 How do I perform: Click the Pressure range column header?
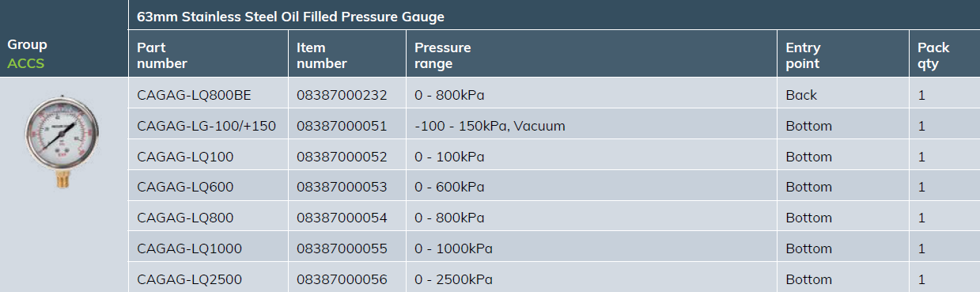tap(442, 55)
